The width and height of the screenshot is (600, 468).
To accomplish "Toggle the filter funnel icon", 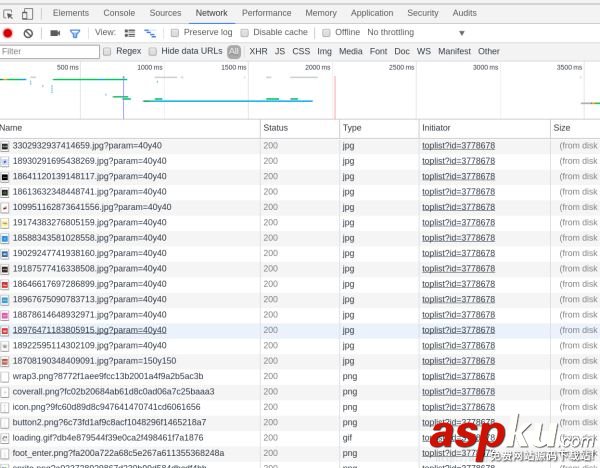I will coord(75,34).
